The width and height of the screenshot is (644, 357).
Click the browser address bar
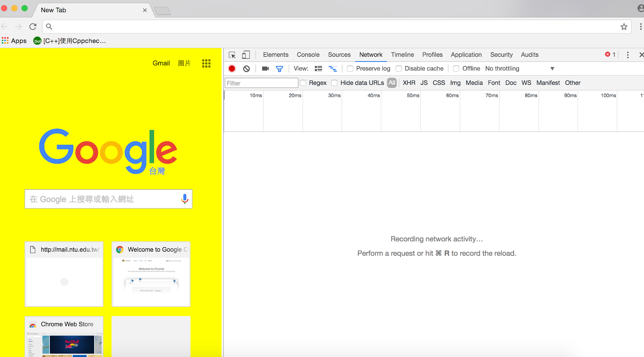(336, 27)
